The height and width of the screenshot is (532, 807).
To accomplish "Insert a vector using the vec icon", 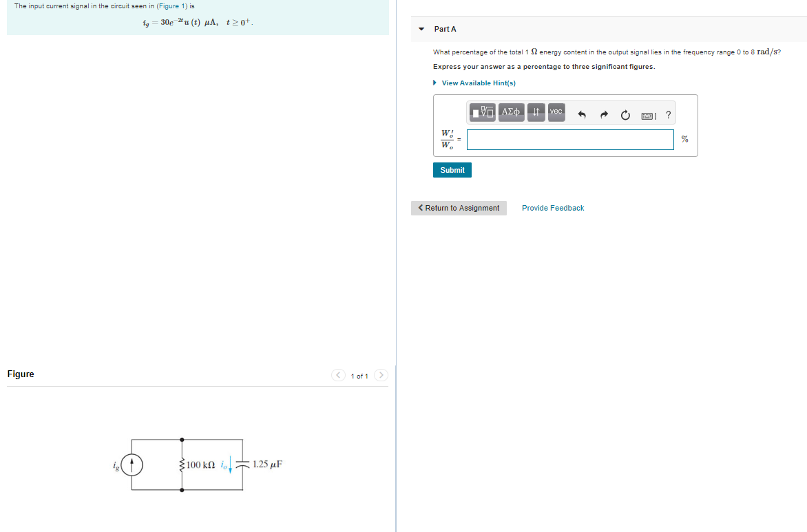I will (556, 112).
